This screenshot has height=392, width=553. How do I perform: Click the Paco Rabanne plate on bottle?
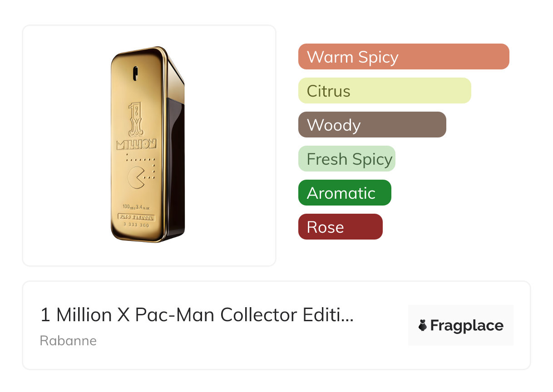(x=136, y=217)
